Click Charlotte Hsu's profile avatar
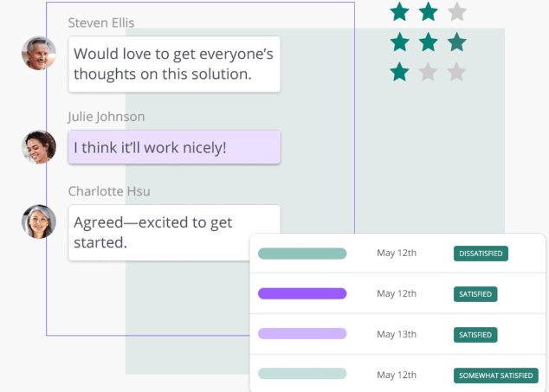 [39, 222]
